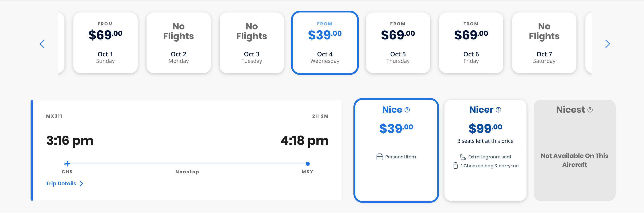The image size is (644, 213).
Task: Click the checked bag luggage icon
Action: pyautogui.click(x=456, y=166)
